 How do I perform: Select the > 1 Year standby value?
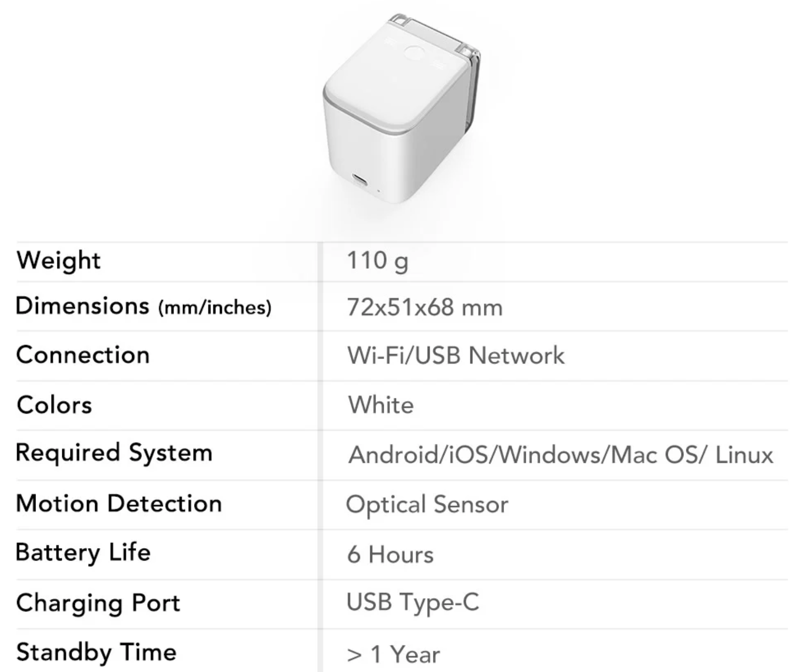click(x=393, y=654)
